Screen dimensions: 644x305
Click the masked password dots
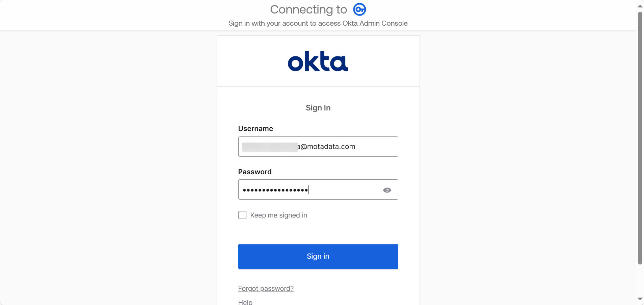pyautogui.click(x=275, y=190)
